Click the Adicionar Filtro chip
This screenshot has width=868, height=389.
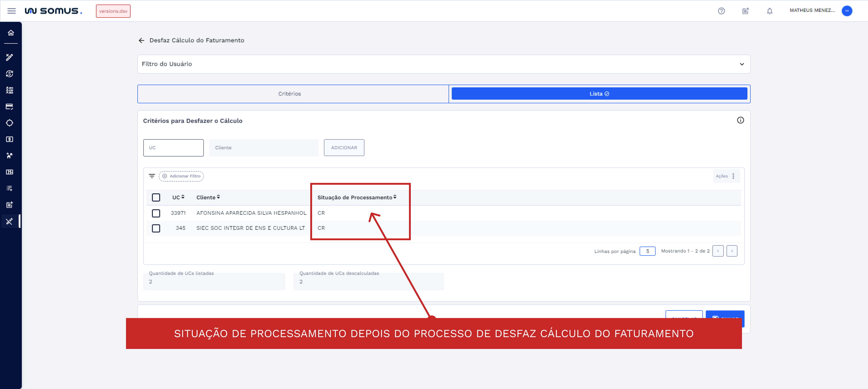181,176
